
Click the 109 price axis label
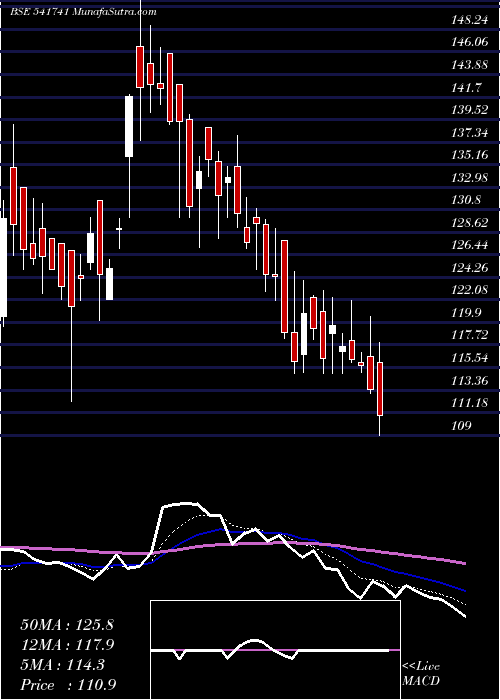461,425
